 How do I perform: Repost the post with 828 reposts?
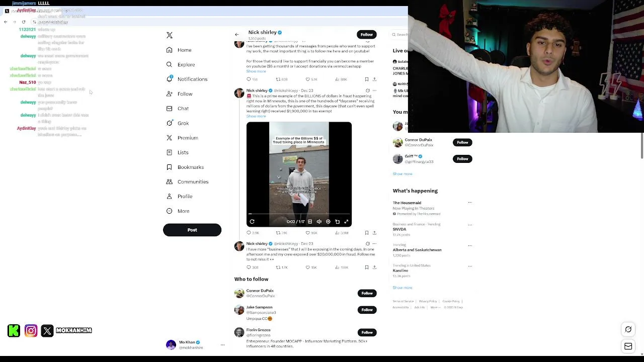[x=282, y=79]
